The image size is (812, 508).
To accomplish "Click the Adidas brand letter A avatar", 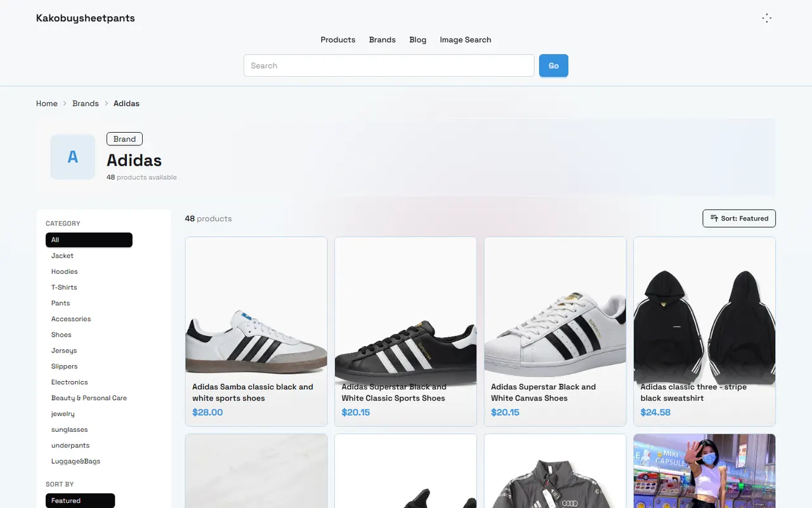I will pyautogui.click(x=73, y=157).
